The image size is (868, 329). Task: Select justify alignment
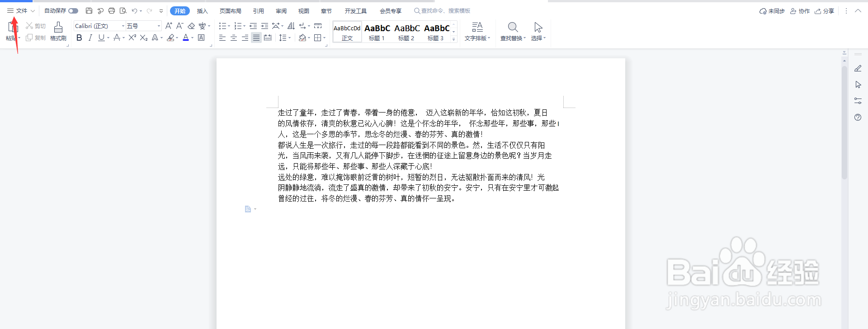click(x=256, y=38)
